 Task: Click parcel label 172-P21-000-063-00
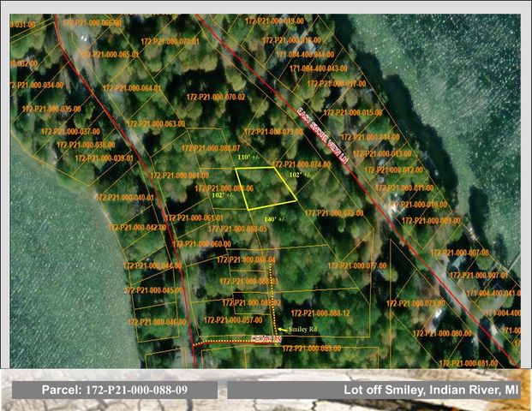pos(157,124)
